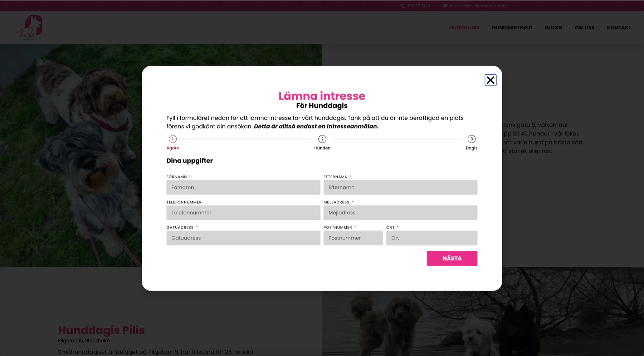
Task: Click the Dina uppgifter heading
Action: click(x=190, y=161)
